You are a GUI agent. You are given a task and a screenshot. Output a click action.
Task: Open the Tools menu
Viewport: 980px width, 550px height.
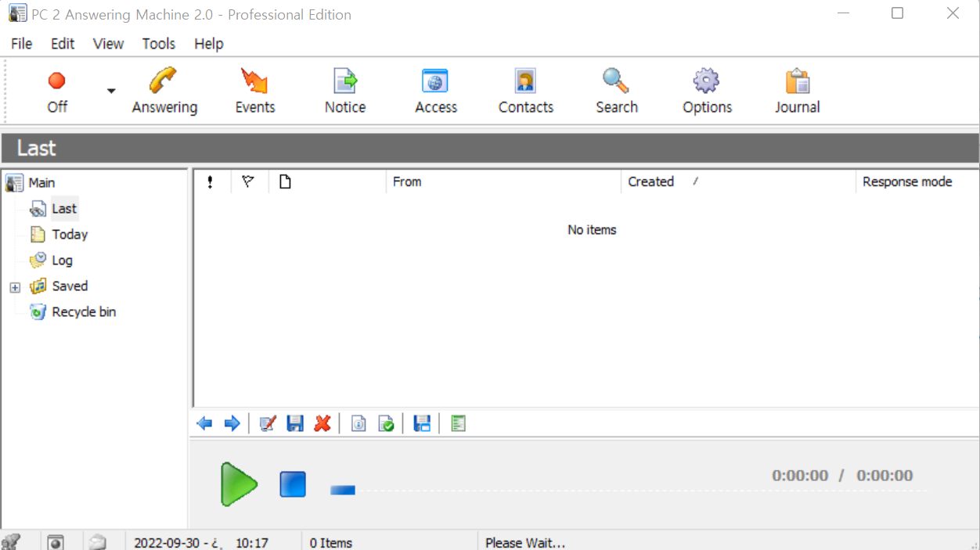tap(159, 44)
